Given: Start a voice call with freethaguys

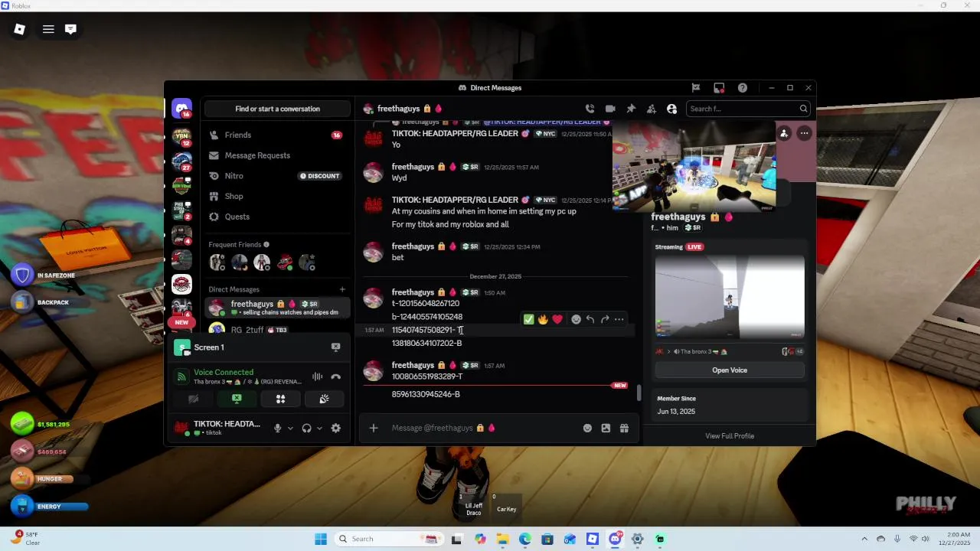Looking at the screenshot, I should point(590,109).
